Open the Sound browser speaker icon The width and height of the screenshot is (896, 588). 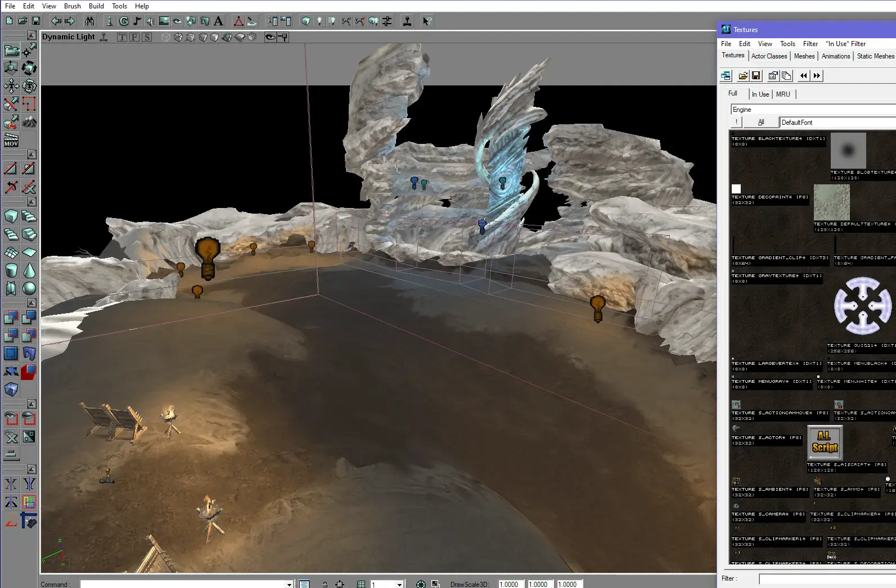pos(150,21)
